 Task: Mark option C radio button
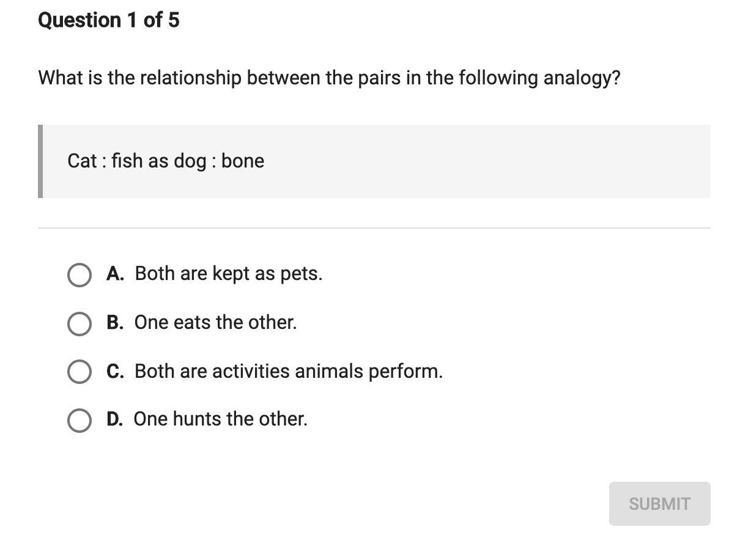pyautogui.click(x=80, y=372)
